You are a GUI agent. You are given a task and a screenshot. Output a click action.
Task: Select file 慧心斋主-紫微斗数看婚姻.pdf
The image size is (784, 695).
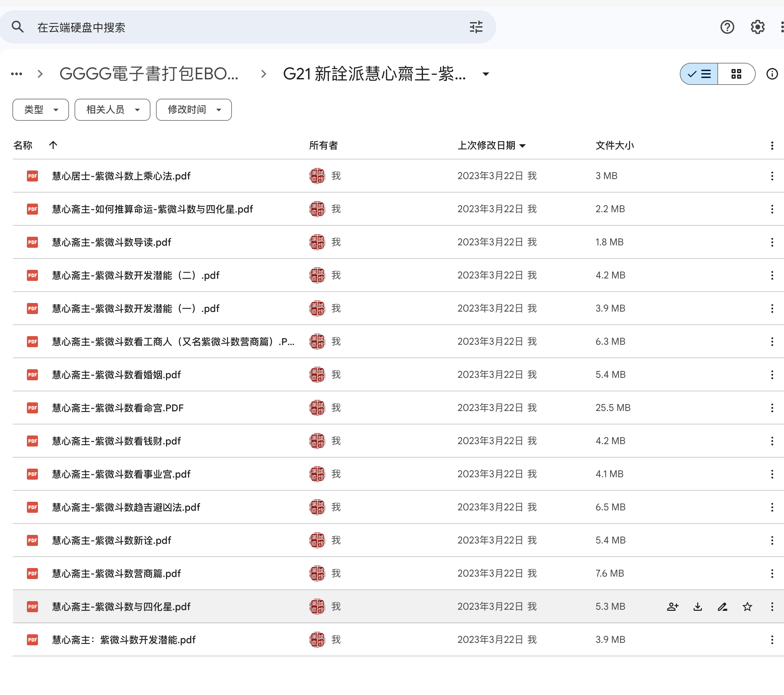(x=398, y=375)
